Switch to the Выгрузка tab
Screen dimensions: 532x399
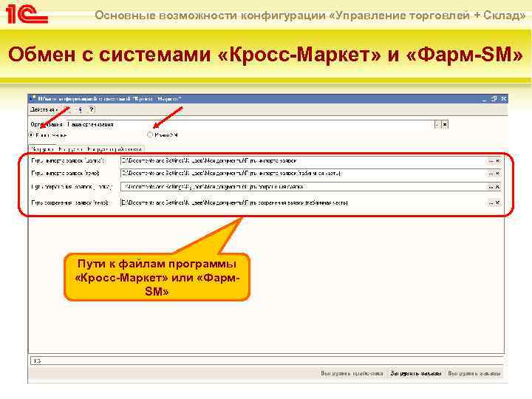[71, 149]
